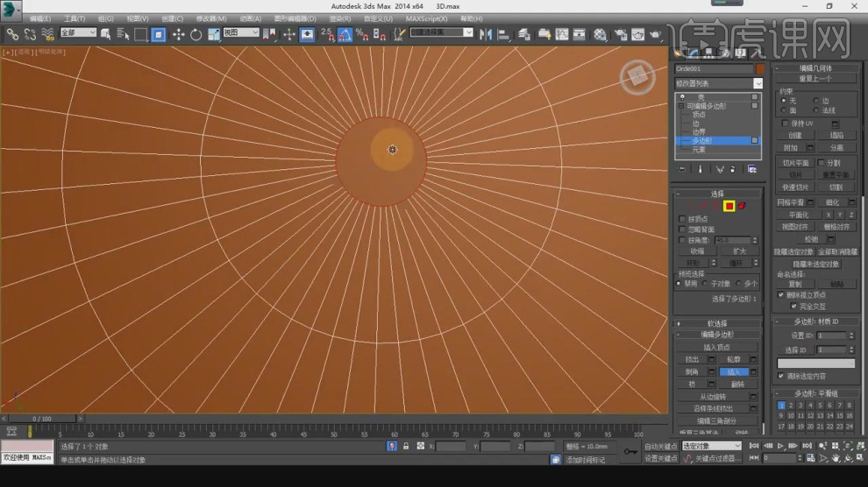Open the MAXScript(X) menu
The height and width of the screenshot is (487, 868).
[x=426, y=18]
